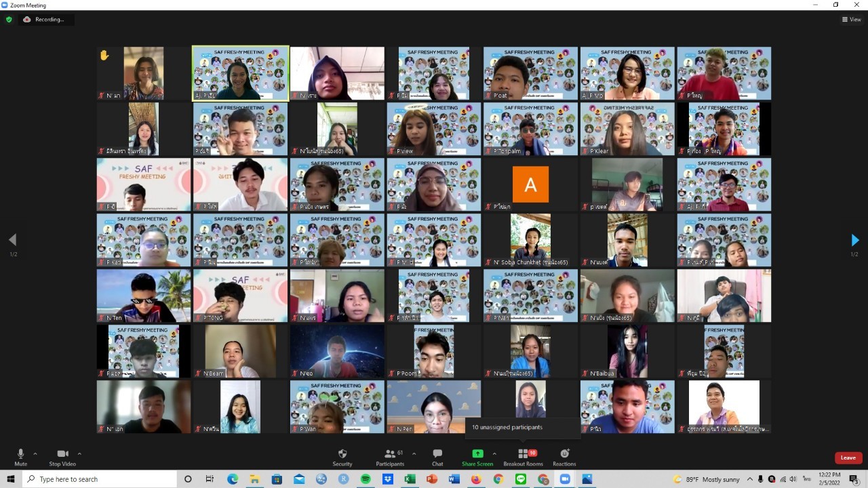The height and width of the screenshot is (488, 868).
Task: Mute the microphone
Action: pyautogui.click(x=21, y=457)
